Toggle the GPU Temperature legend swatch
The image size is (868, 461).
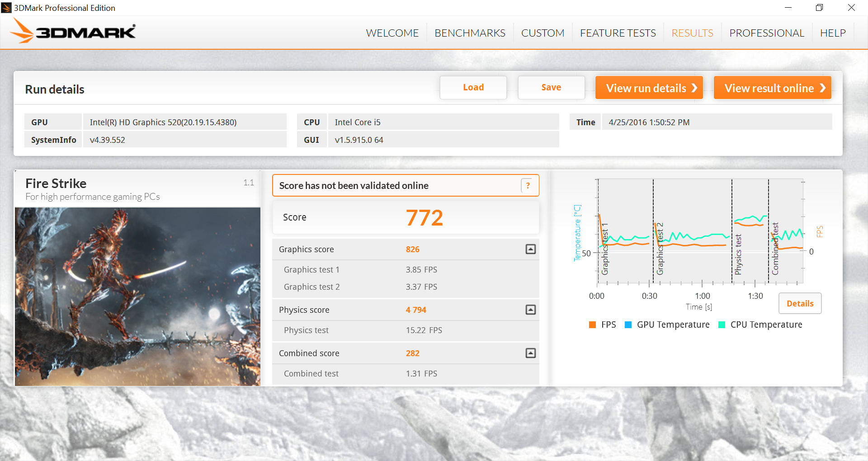point(628,325)
